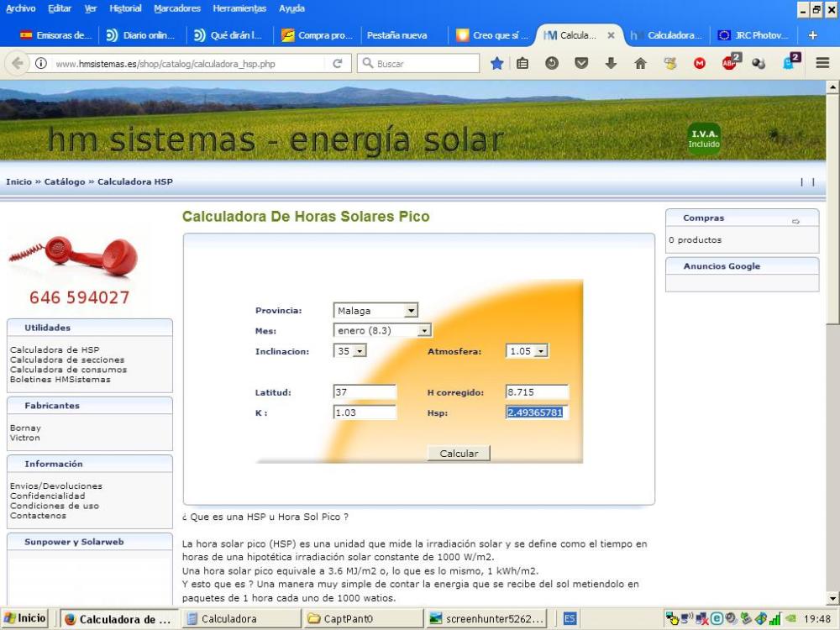
Task: Open Calculadora window from the taskbar
Action: coord(241,619)
